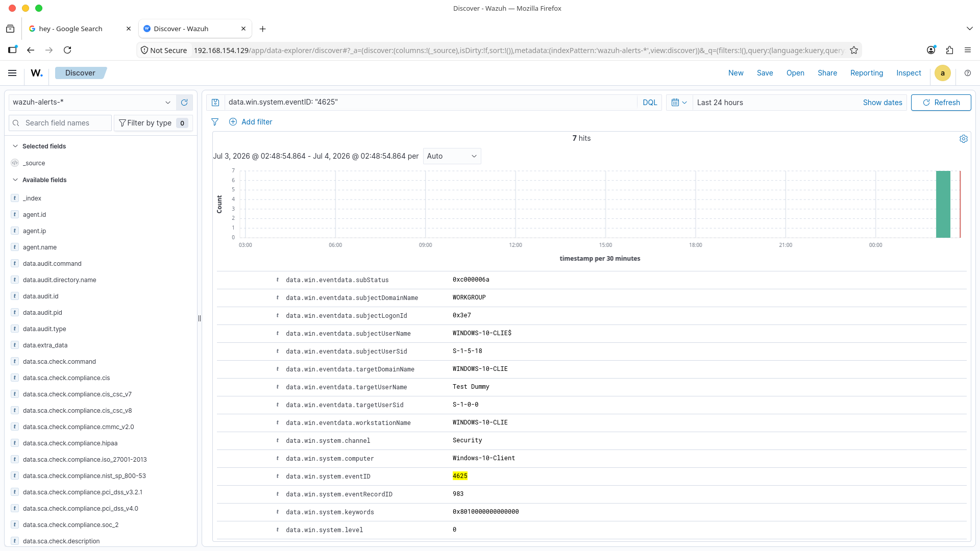
Task: Switch to hey - Google Search tab
Action: click(x=79, y=29)
